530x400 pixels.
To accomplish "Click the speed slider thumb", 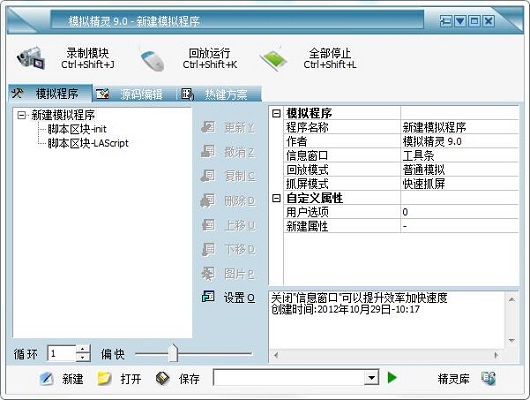I will pyautogui.click(x=173, y=353).
